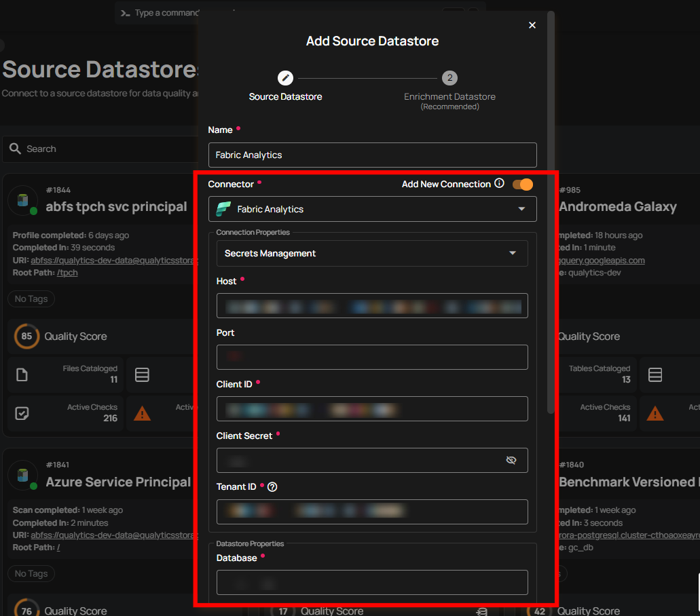Click the Quality Score 85 progress ring
Viewport: 700px width, 616px height.
[x=26, y=336]
